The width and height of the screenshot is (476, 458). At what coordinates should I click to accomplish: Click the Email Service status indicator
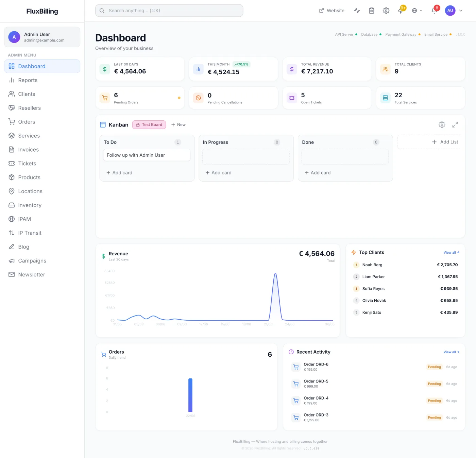coord(438,34)
